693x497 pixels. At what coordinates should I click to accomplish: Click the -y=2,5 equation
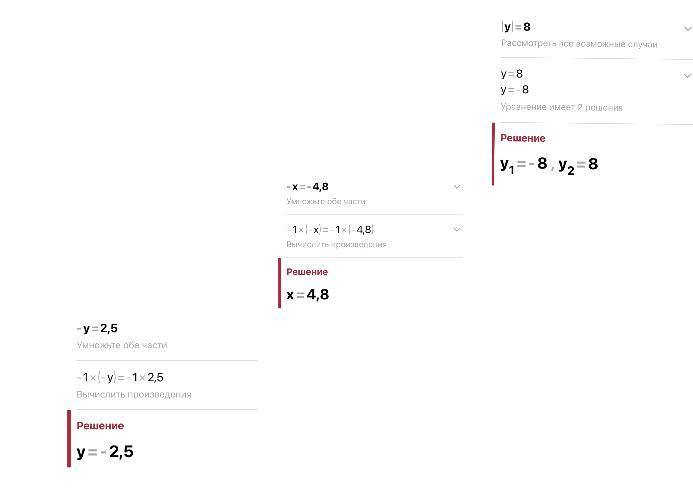click(x=98, y=328)
